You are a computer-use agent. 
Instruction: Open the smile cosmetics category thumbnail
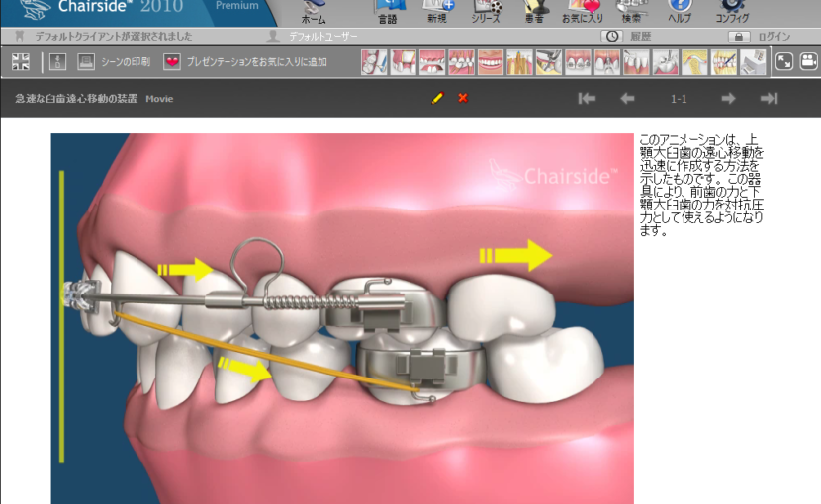491,62
